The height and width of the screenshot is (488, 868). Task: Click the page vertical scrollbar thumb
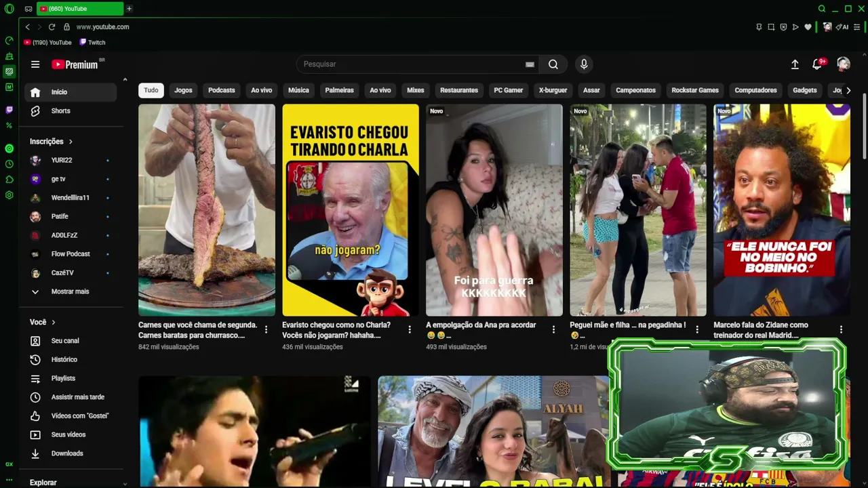click(x=865, y=125)
